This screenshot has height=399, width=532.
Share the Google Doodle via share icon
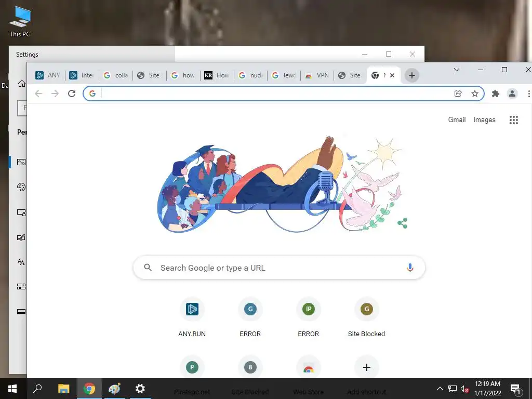403,223
